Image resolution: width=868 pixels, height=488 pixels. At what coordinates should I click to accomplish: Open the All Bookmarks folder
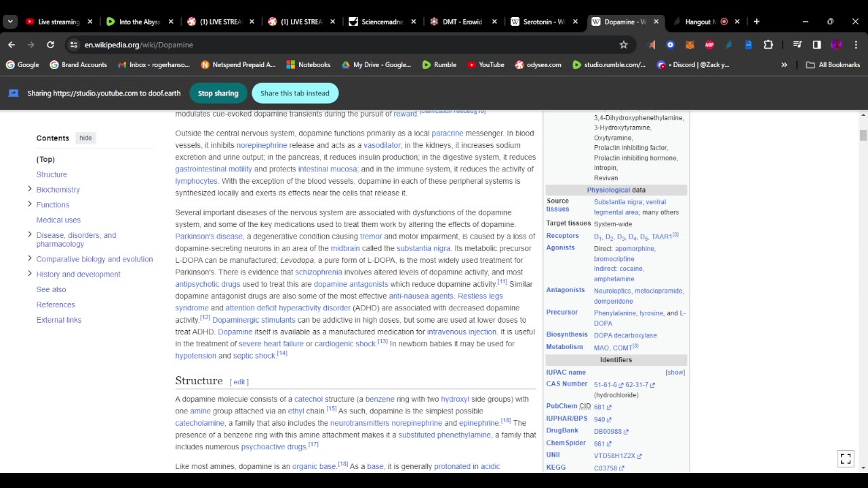(833, 65)
